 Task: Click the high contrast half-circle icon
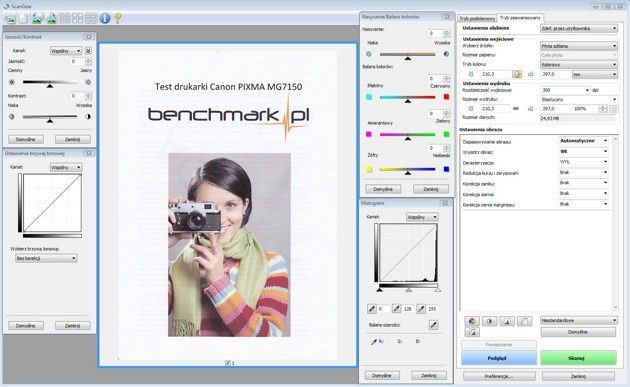click(88, 117)
